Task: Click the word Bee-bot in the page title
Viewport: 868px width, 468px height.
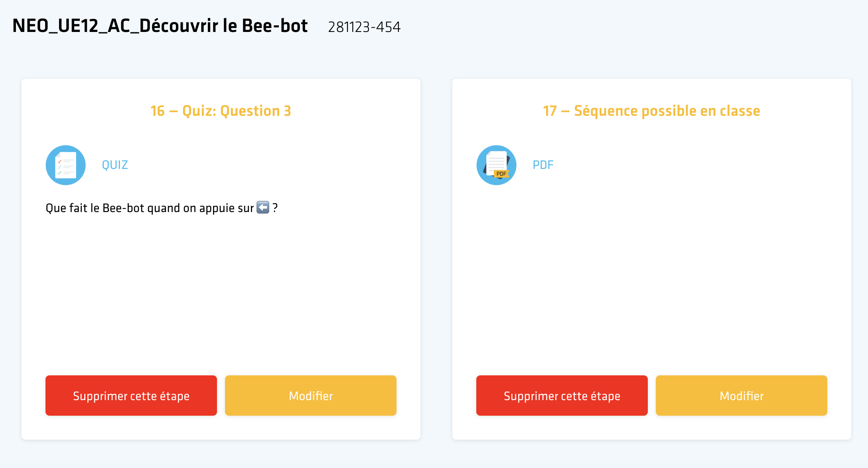Action: point(275,26)
